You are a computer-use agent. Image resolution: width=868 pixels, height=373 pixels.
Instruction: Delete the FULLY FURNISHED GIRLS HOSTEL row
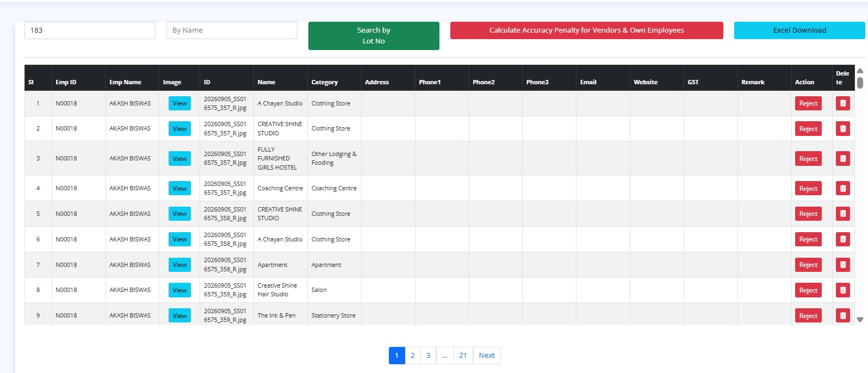[842, 159]
